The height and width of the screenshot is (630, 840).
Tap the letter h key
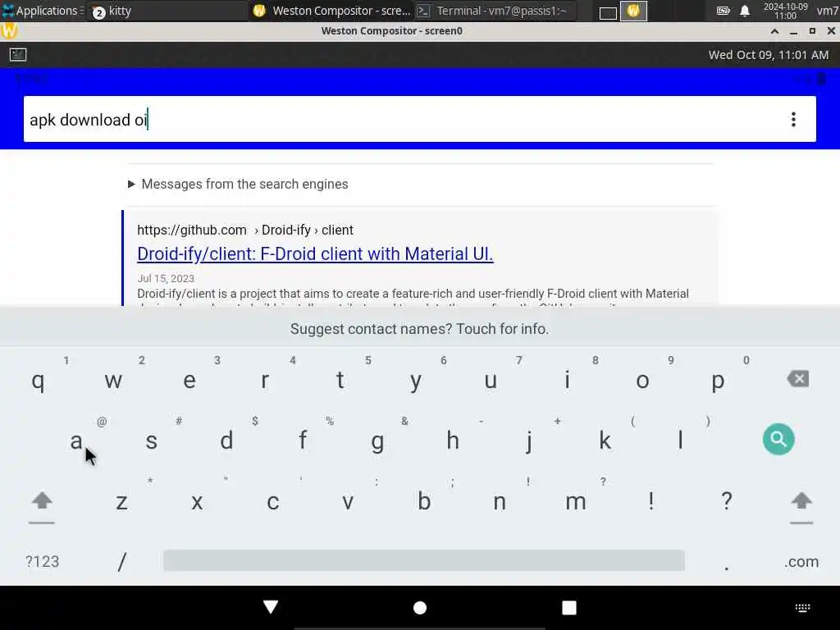pyautogui.click(x=453, y=441)
